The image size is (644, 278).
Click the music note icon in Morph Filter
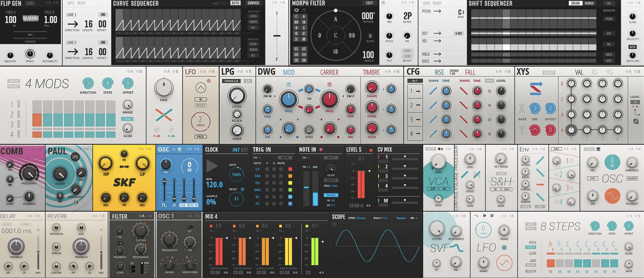pos(304,10)
